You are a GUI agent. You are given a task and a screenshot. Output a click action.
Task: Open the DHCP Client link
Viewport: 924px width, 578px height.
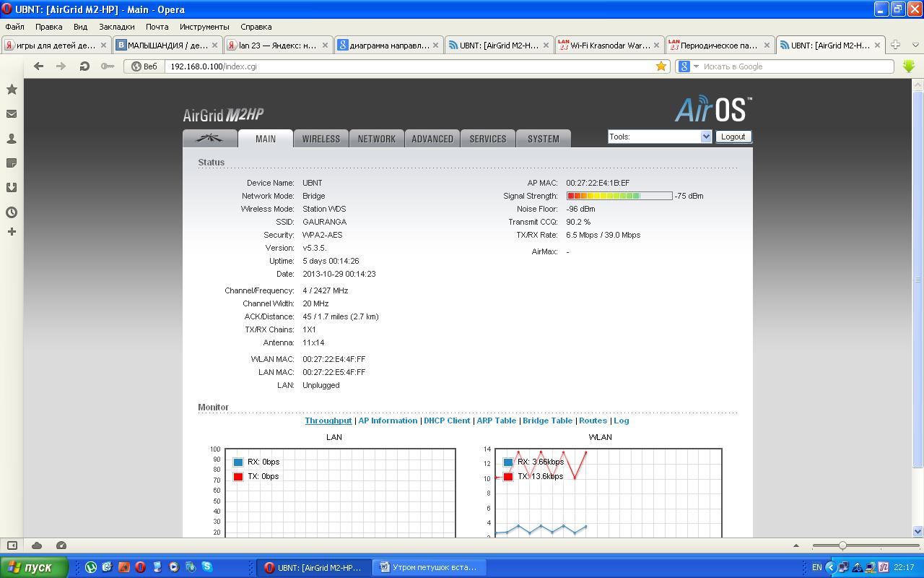click(x=447, y=420)
